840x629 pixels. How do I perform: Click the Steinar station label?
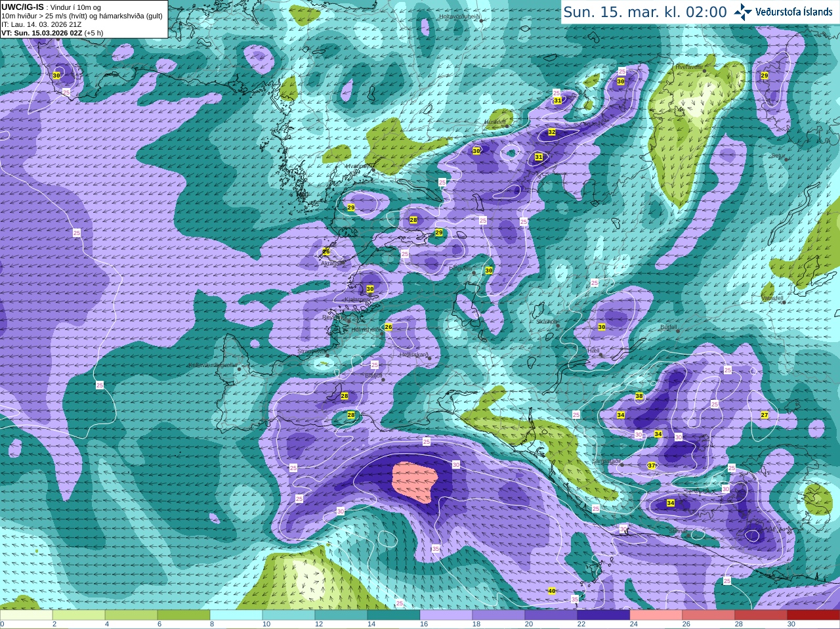(679, 531)
